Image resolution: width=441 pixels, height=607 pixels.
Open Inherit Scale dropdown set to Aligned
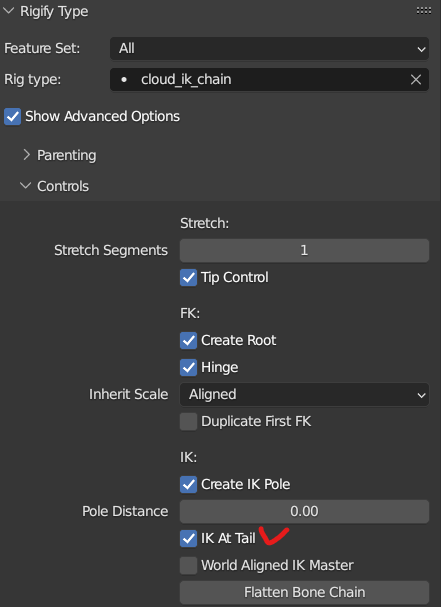(304, 395)
